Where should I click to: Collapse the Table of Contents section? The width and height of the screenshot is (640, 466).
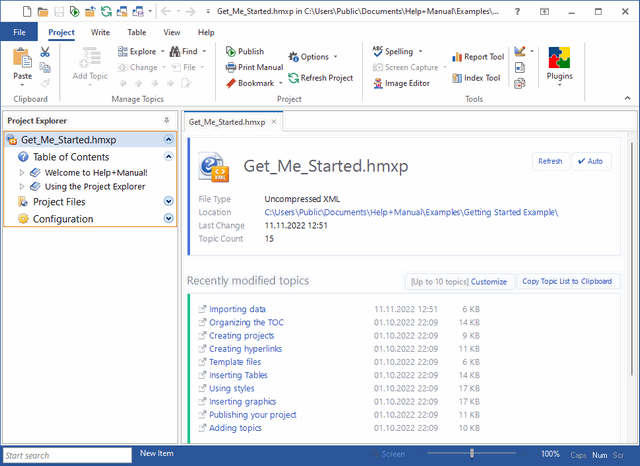point(168,156)
